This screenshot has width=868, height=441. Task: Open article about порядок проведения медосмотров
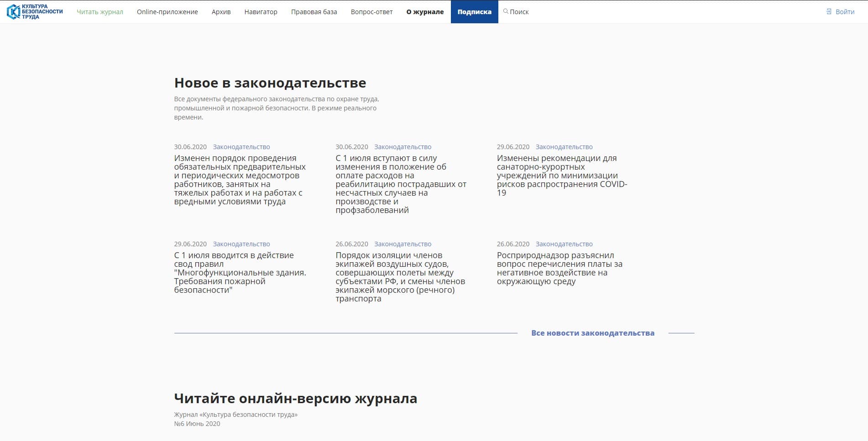coord(240,180)
